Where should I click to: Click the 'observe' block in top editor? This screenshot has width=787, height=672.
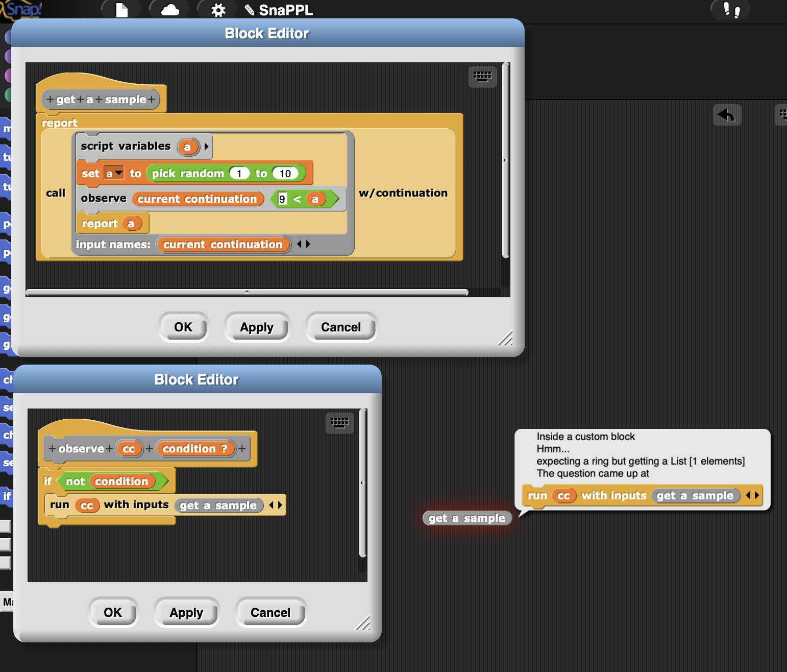(x=104, y=198)
